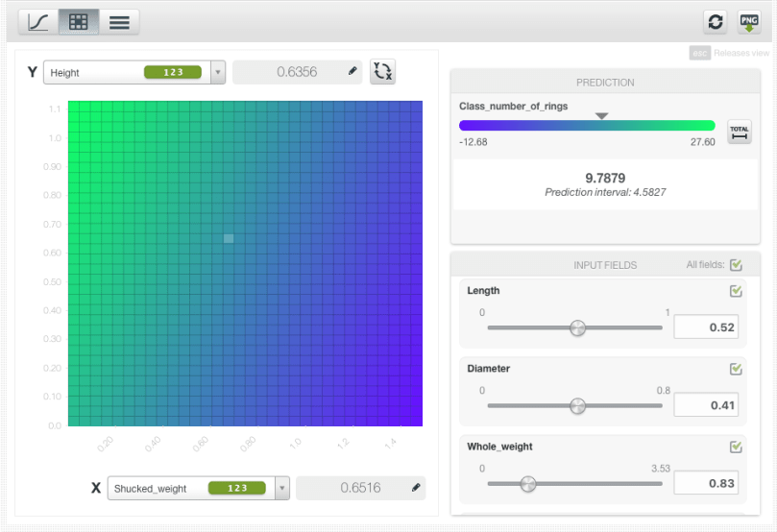This screenshot has width=777, height=532.
Task: Click the highlighted cell in heatmap
Action: pyautogui.click(x=229, y=238)
